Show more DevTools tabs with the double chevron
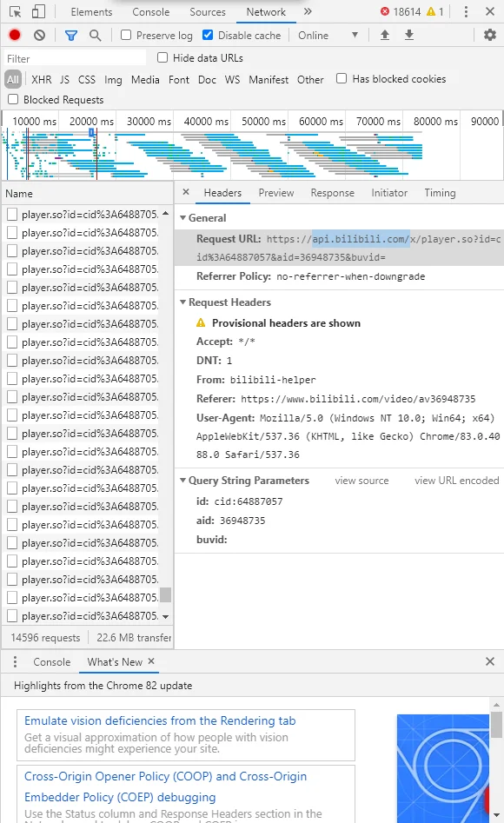 pos(308,11)
